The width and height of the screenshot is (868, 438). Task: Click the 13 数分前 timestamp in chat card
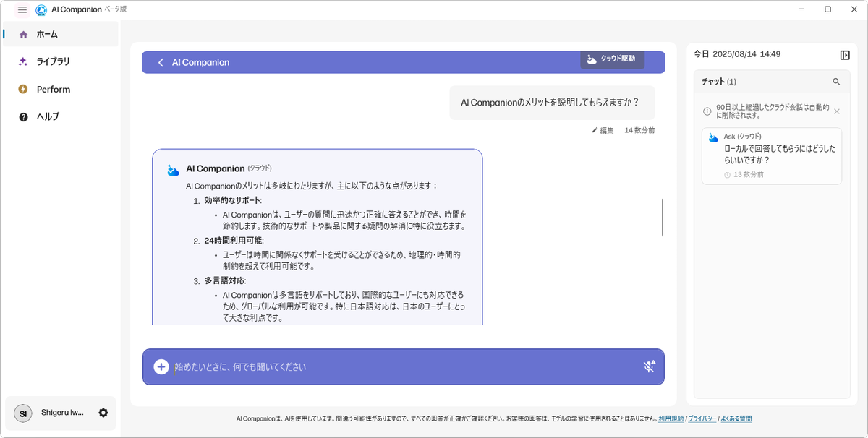coord(749,175)
